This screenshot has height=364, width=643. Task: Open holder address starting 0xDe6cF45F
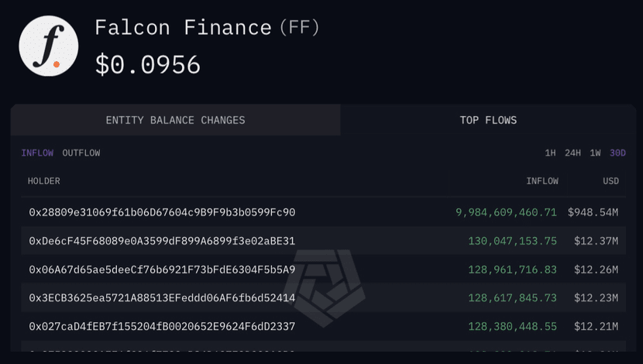[x=162, y=241]
